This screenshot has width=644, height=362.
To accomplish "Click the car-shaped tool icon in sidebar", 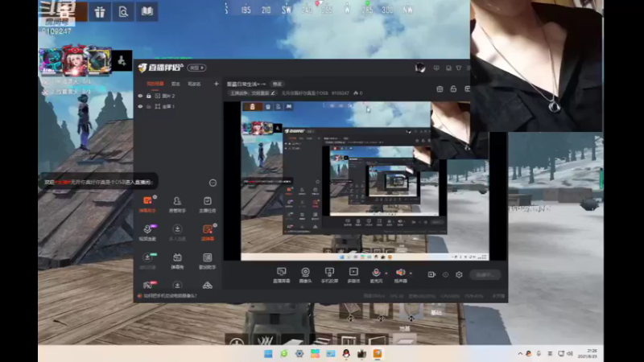I will point(208,286).
